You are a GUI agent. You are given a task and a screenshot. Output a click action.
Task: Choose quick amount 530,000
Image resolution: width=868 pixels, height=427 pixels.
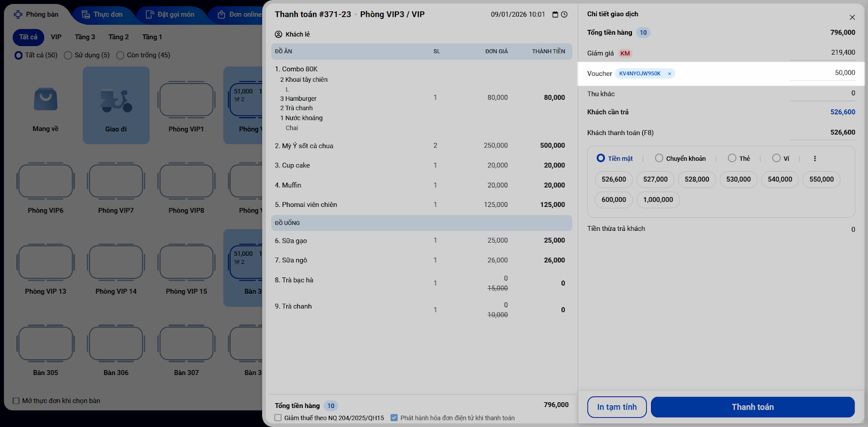[x=738, y=179]
